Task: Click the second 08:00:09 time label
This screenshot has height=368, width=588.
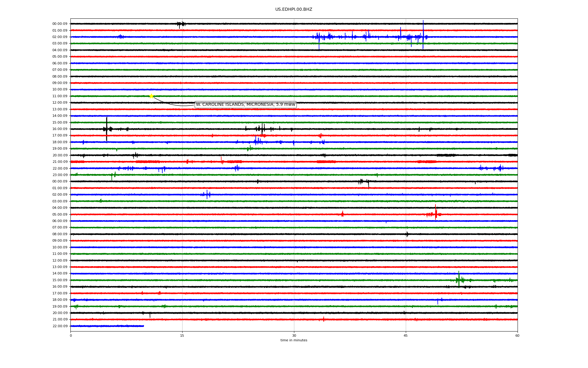Action: point(60,234)
